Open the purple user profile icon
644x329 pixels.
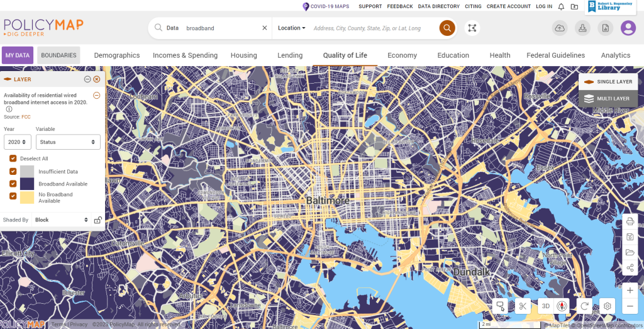pyautogui.click(x=628, y=28)
